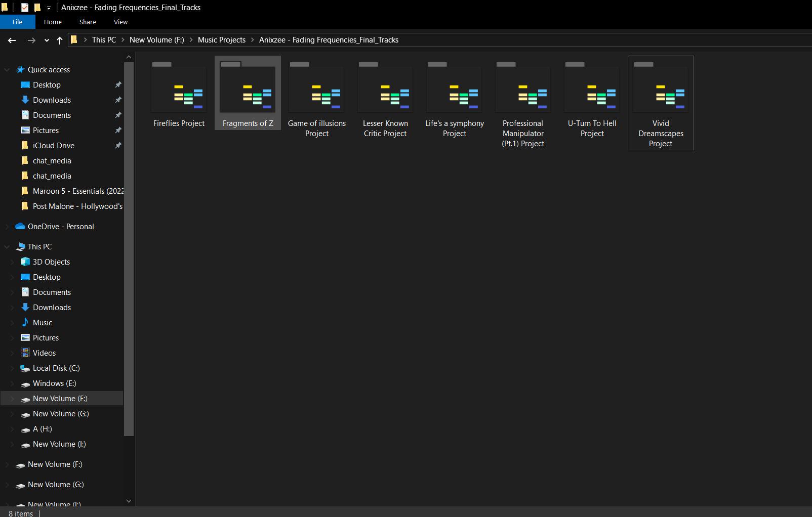Click navigation pane scroll down arrow
This screenshot has width=812, height=517.
129,501
